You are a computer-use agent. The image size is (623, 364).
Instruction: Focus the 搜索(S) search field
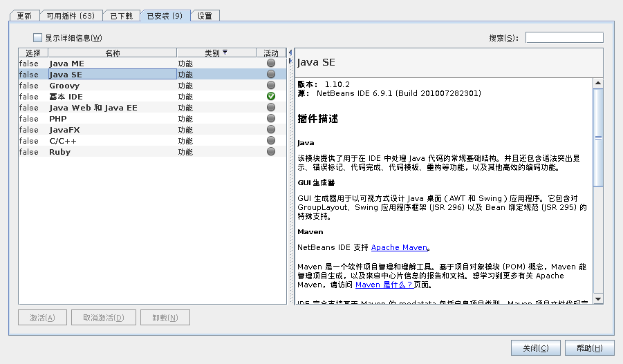pyautogui.click(x=564, y=38)
